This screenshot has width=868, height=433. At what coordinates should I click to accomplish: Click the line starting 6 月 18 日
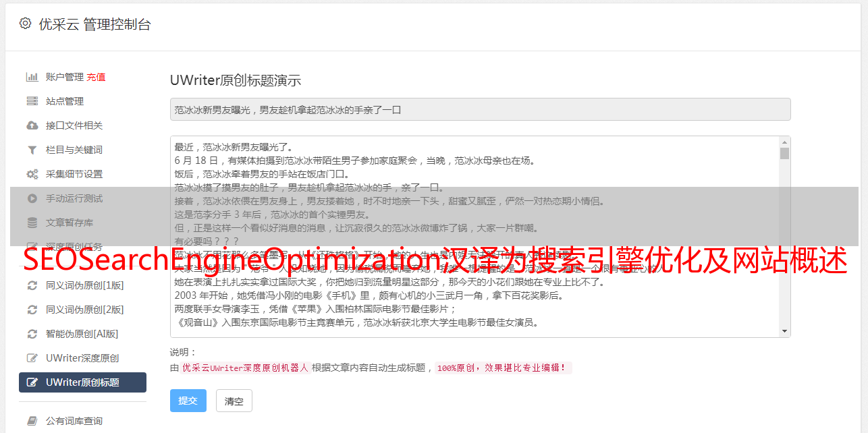(x=354, y=161)
